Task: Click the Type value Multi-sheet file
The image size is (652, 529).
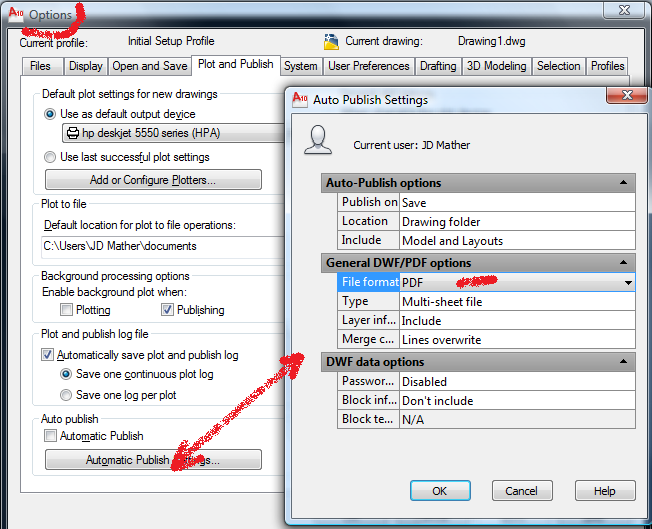Action: click(517, 302)
